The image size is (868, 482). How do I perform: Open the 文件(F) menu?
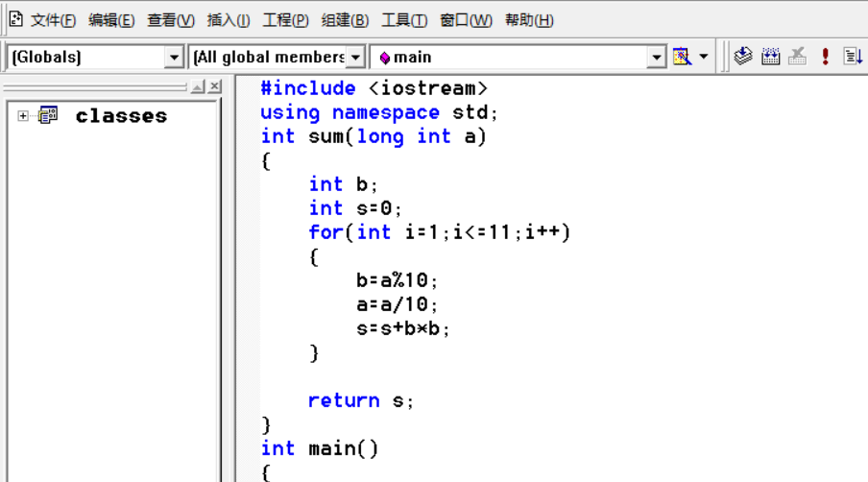[x=53, y=20]
